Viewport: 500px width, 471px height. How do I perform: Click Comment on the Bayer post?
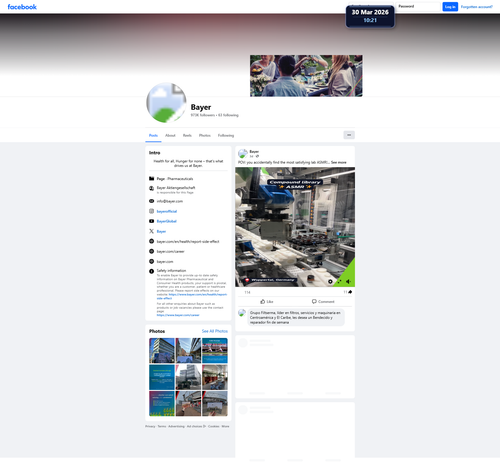(323, 301)
